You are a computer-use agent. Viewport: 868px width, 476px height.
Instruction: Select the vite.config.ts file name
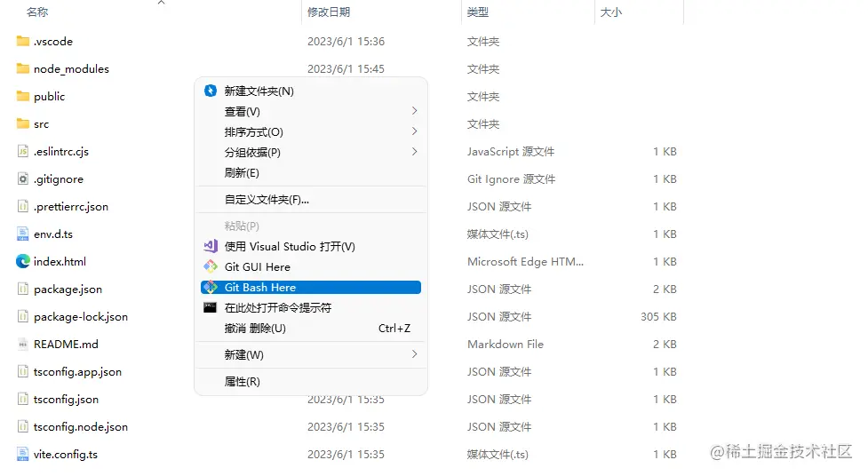66,455
